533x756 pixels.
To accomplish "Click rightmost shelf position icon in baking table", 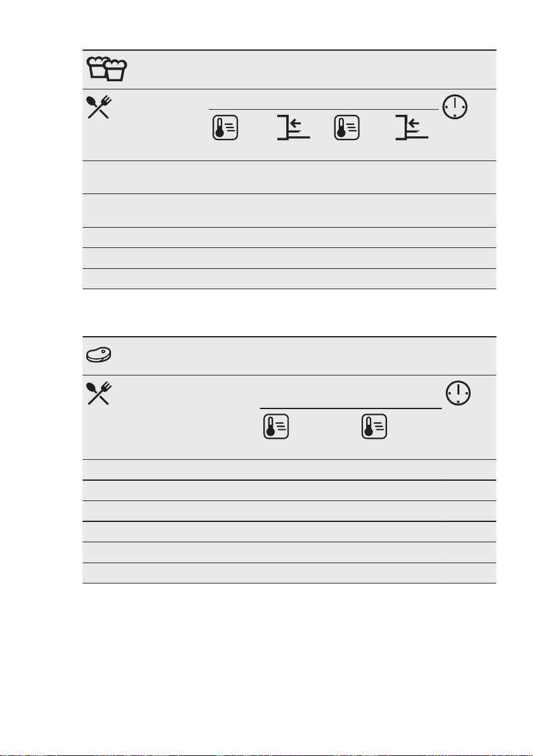I will (411, 127).
